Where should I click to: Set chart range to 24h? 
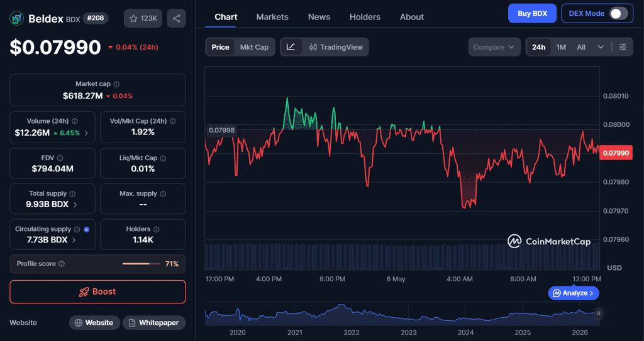(x=538, y=47)
